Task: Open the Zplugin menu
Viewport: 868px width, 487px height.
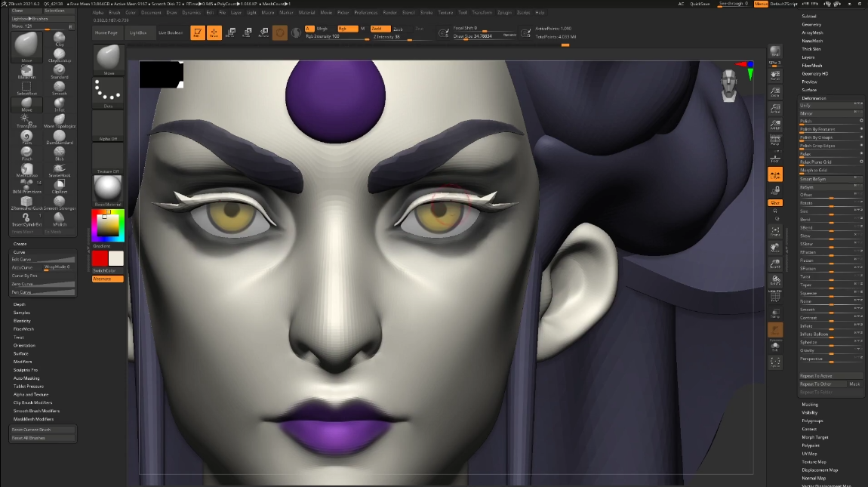Action: (x=504, y=12)
